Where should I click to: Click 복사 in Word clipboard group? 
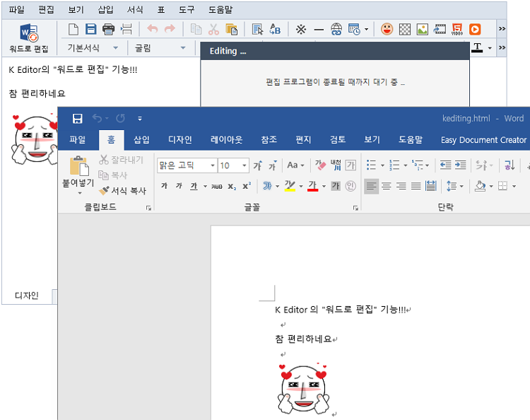112,175
